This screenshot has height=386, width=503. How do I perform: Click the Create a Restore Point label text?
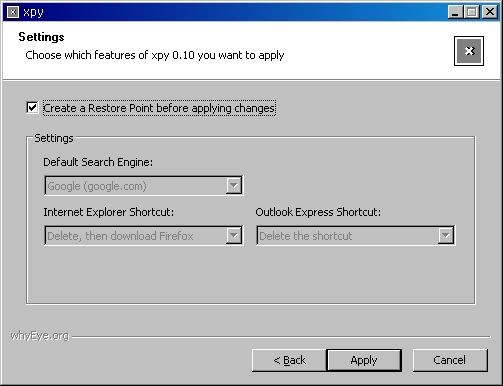(x=159, y=108)
